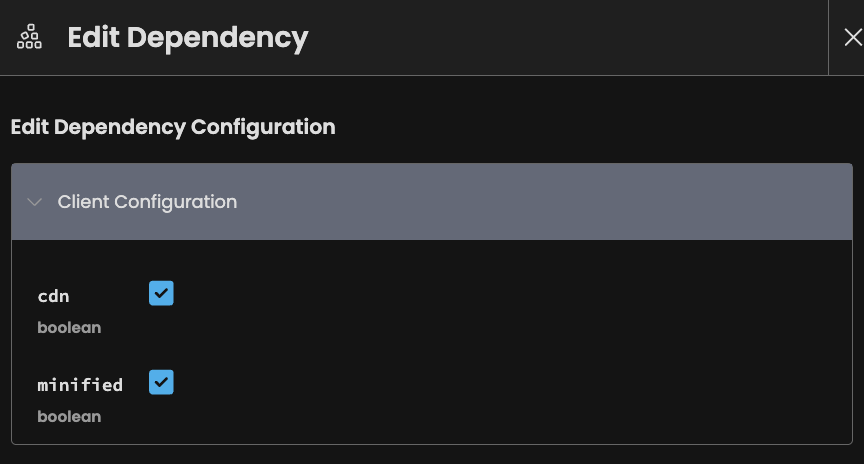Screen dimensions: 864x464
Task: Click the boolean type text under minified
Action: click(x=69, y=416)
